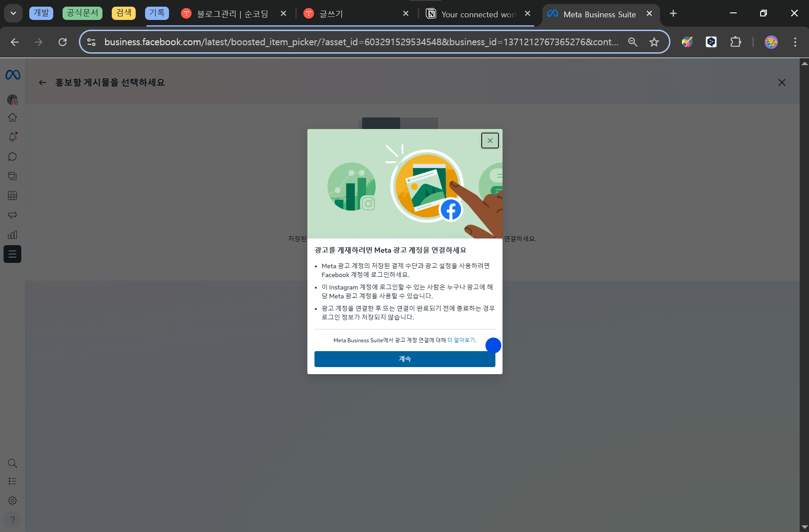
Task: Click the Meta logo in sidebar
Action: pos(12,75)
